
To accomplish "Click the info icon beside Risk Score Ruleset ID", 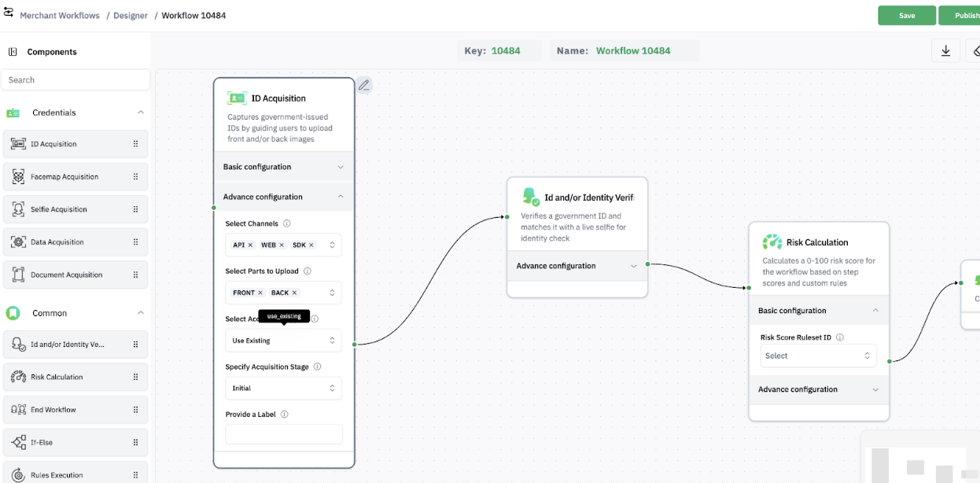I will click(840, 337).
